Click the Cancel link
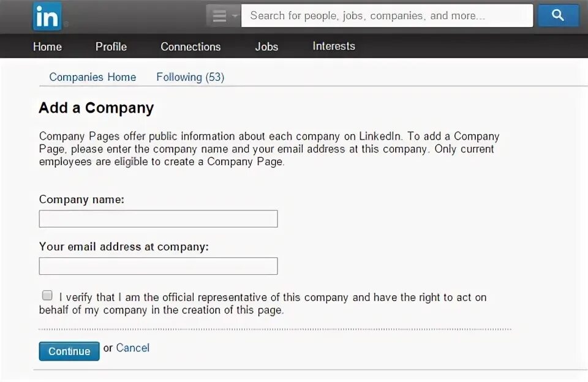Screen dimensions: 588x382 tap(133, 348)
